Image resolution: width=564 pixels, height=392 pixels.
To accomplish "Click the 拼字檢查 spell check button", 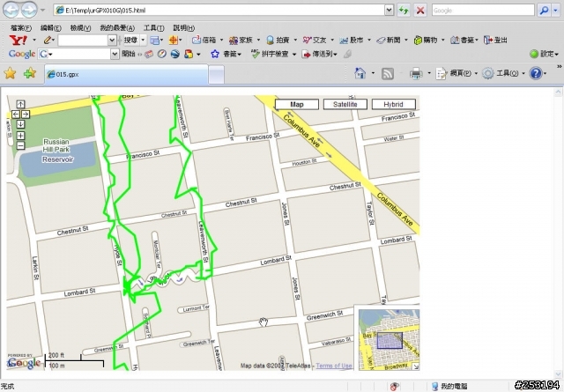I will [271, 54].
